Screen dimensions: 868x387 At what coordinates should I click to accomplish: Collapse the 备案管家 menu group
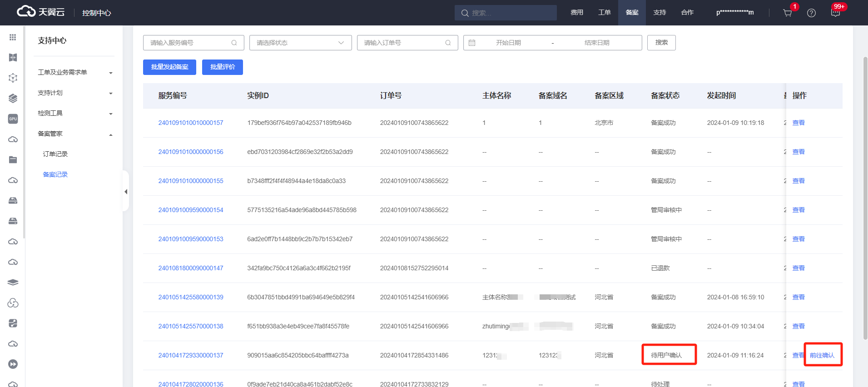pyautogui.click(x=74, y=134)
